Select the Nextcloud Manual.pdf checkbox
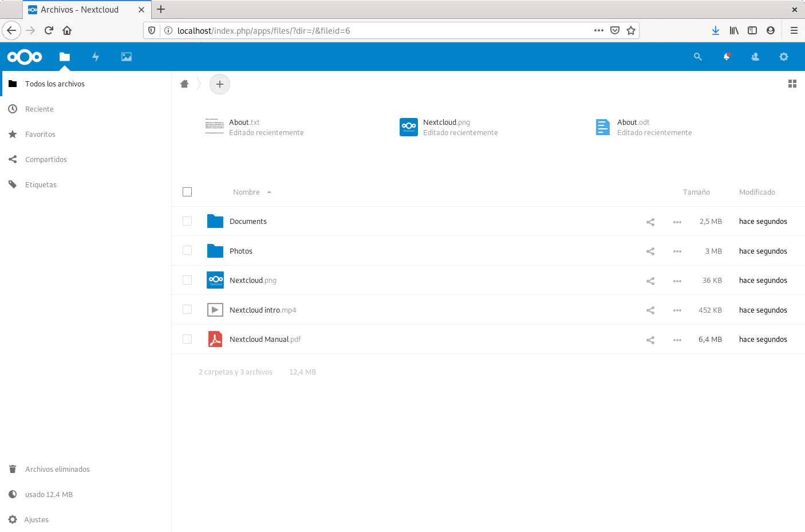Screen dimensions: 805x532 coord(187,339)
